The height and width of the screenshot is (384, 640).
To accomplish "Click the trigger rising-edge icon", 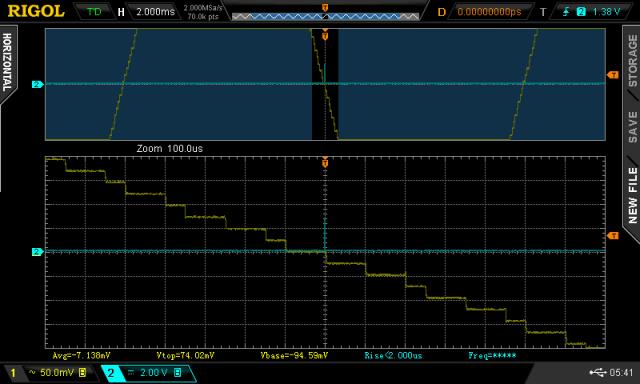I will point(566,11).
